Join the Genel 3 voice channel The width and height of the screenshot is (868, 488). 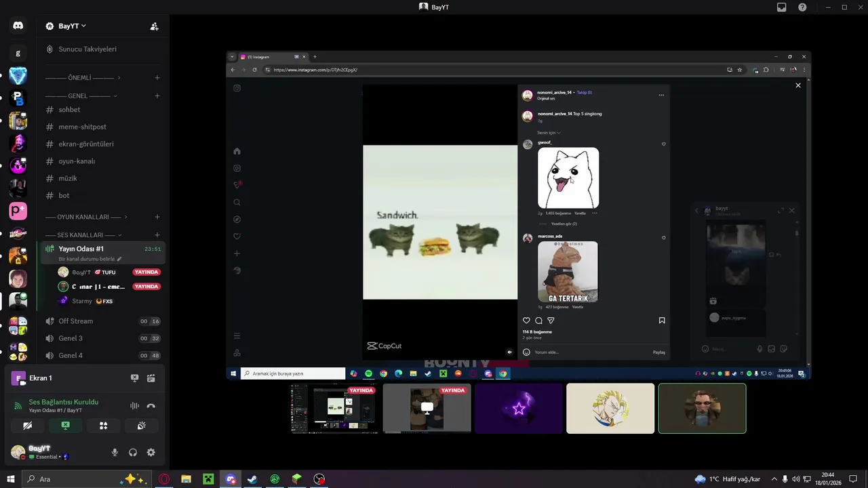pyautogui.click(x=102, y=338)
